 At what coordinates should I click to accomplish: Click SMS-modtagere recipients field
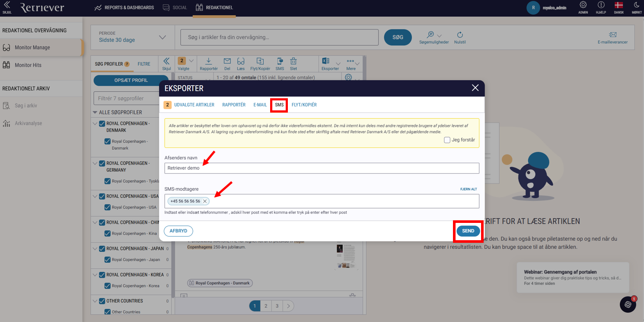point(322,201)
